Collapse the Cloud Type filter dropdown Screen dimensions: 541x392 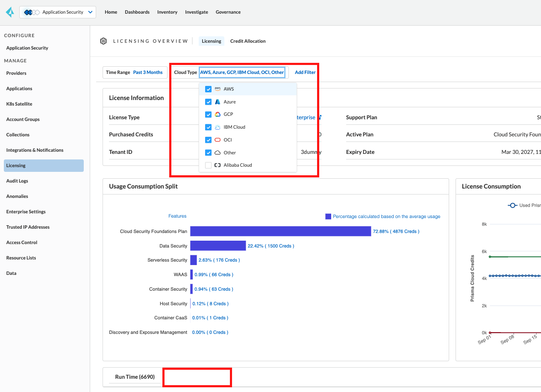coord(242,72)
